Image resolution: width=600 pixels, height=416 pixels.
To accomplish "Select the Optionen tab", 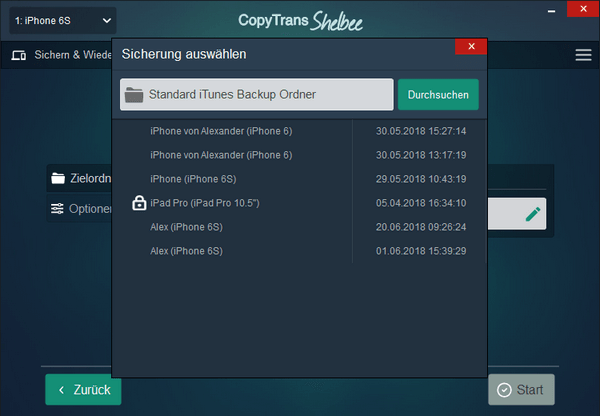I will tap(79, 209).
